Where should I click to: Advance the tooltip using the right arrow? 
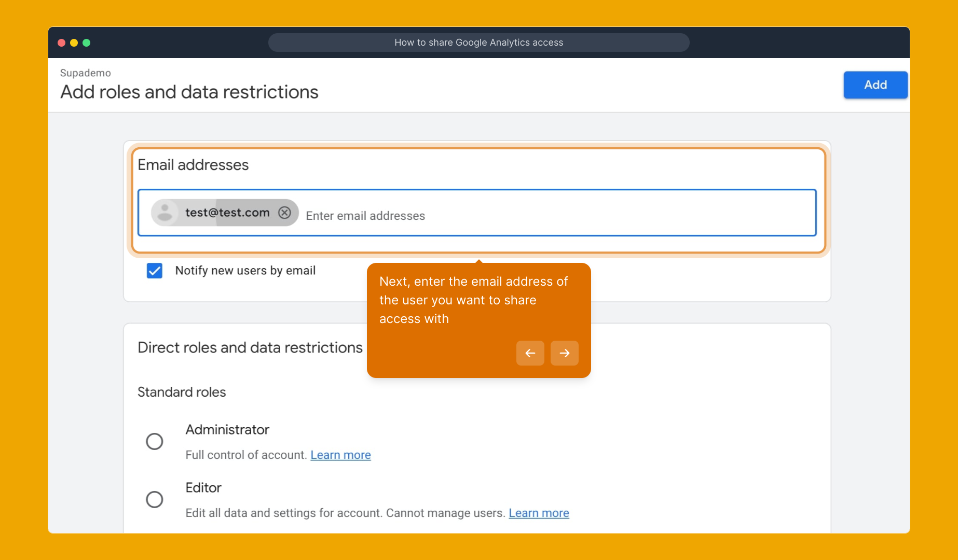pyautogui.click(x=564, y=353)
